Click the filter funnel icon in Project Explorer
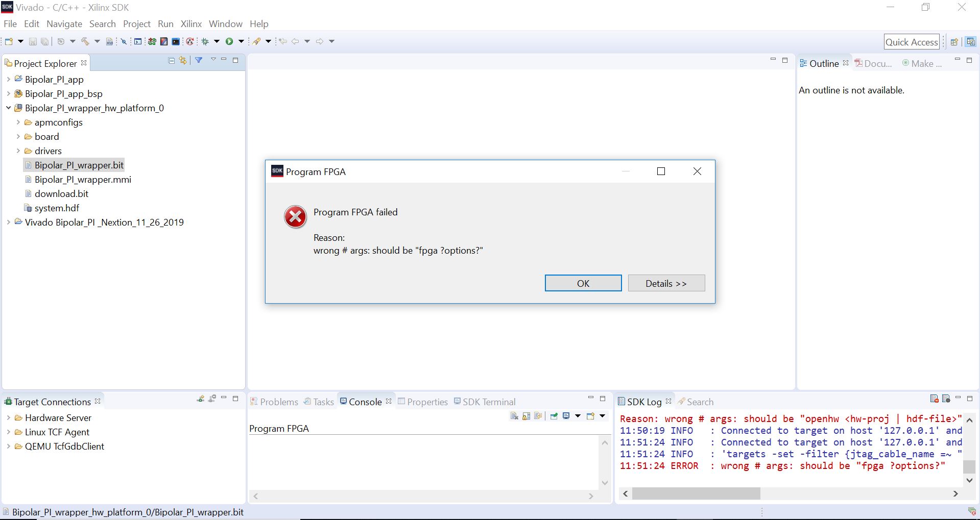This screenshot has width=980, height=520. point(199,60)
